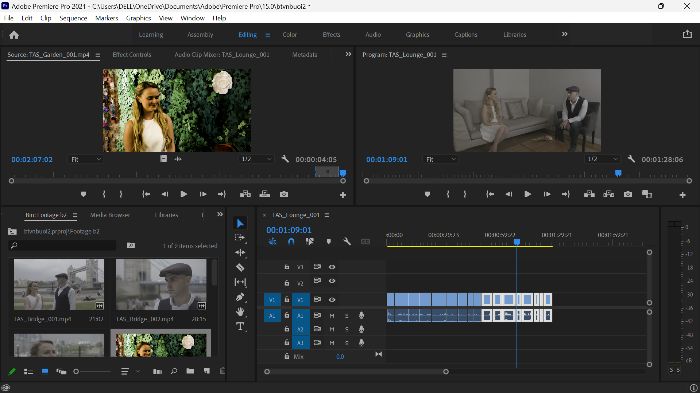This screenshot has height=393, width=700.
Task: Open Program monitor zoom Fit dropdown
Action: coord(441,159)
